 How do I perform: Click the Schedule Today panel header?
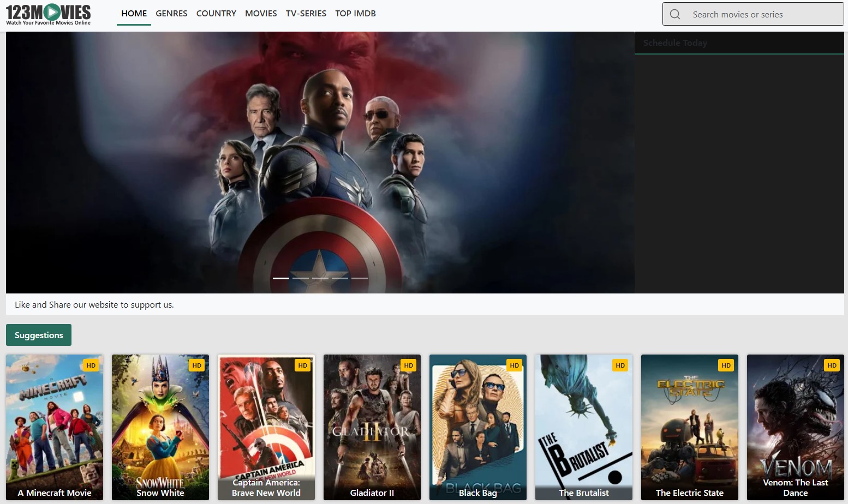(x=675, y=43)
